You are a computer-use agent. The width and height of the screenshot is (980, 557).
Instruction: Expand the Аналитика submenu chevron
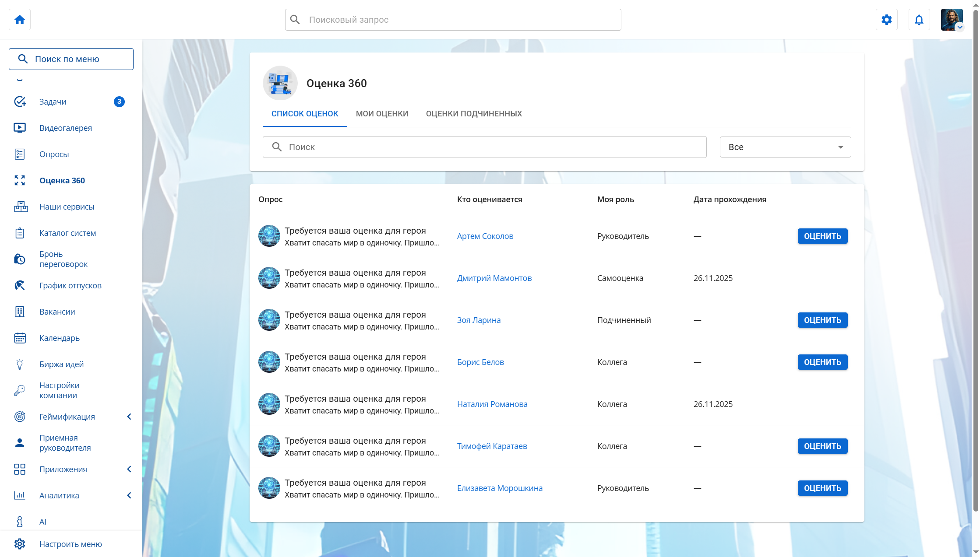pos(129,495)
